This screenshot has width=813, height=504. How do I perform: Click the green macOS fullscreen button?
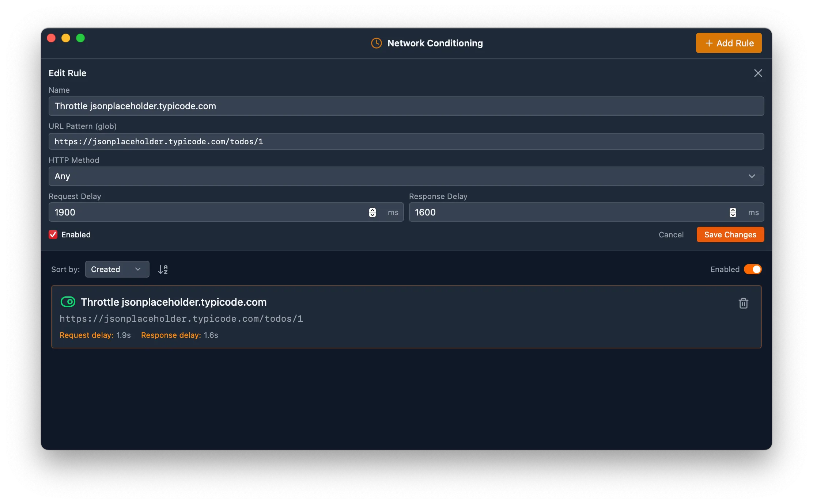80,38
